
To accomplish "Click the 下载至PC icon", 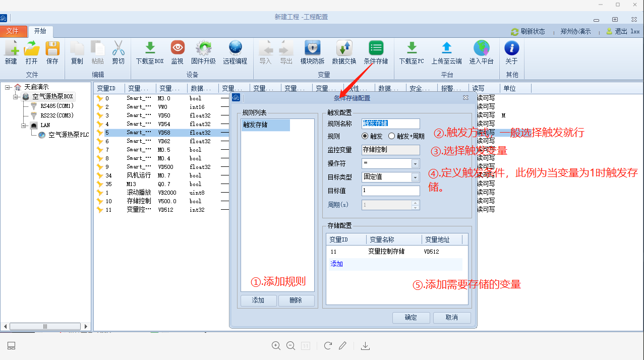I will (x=412, y=48).
